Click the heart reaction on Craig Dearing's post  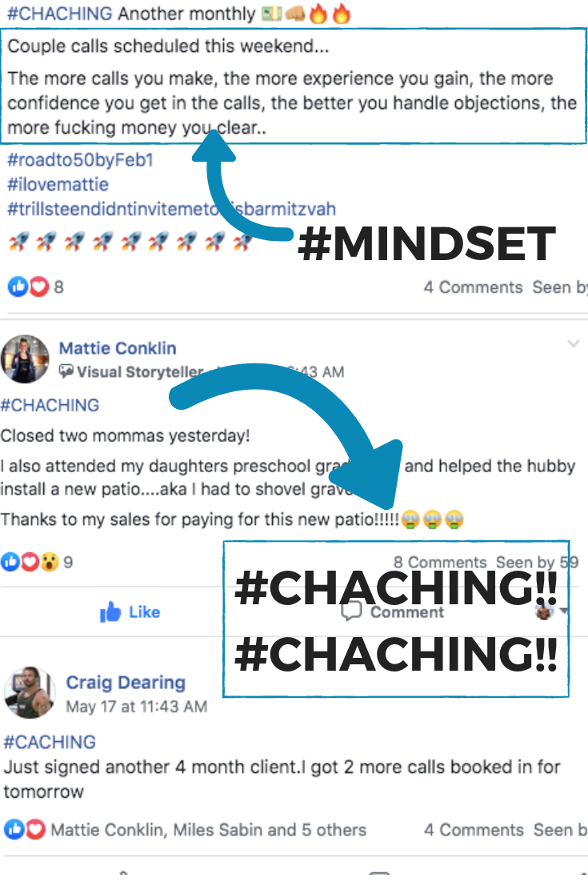pos(35,829)
